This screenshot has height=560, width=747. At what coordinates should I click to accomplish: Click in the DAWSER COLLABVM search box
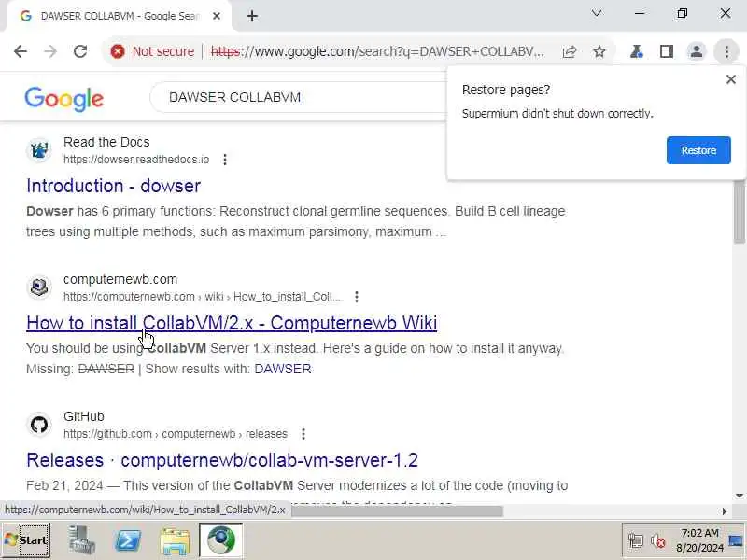pyautogui.click(x=300, y=97)
